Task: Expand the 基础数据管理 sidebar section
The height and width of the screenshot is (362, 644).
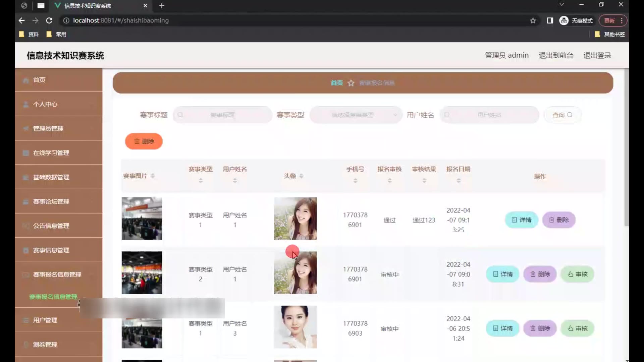Action: [51, 177]
